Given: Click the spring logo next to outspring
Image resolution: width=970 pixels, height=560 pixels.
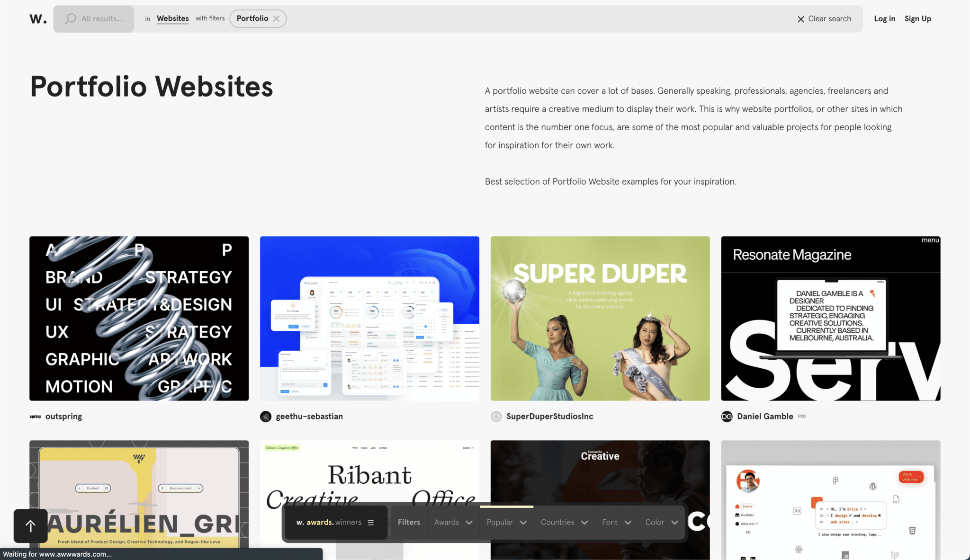Looking at the screenshot, I should coord(35,417).
